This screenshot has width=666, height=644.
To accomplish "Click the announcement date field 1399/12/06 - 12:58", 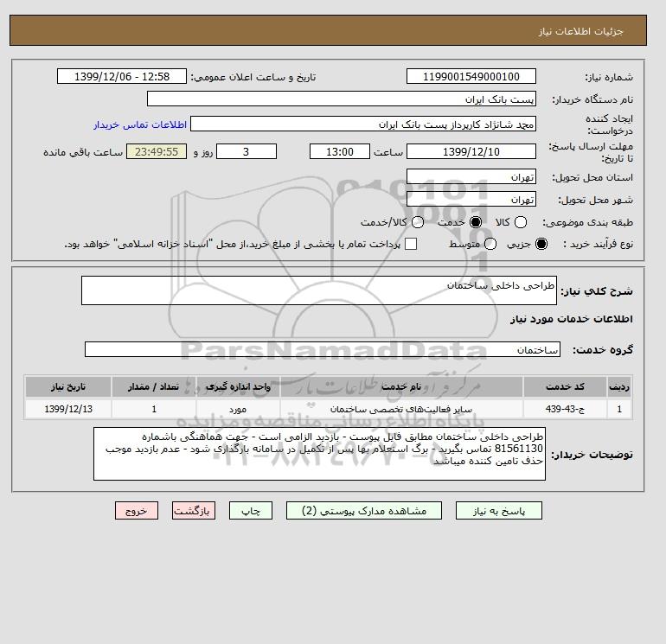I will (122, 76).
